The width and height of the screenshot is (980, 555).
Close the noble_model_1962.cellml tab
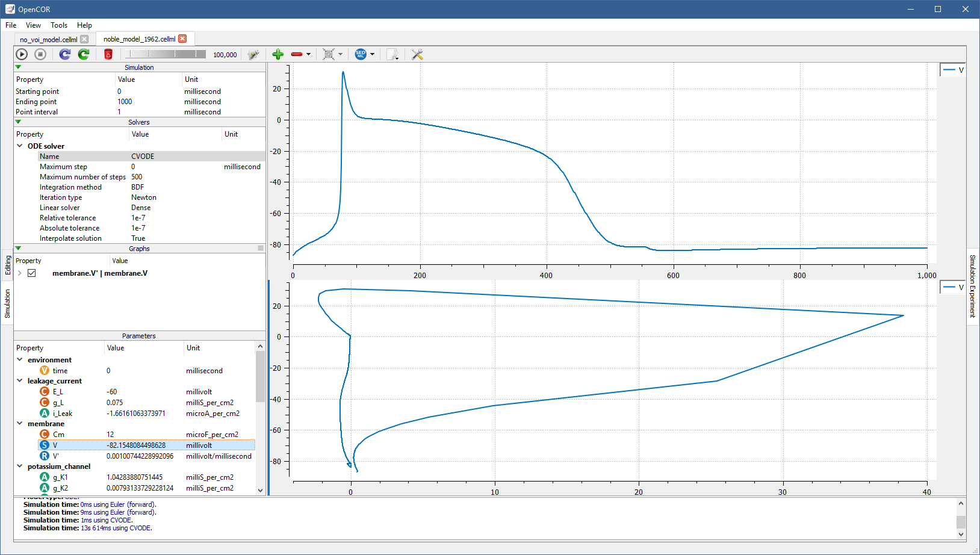point(182,39)
